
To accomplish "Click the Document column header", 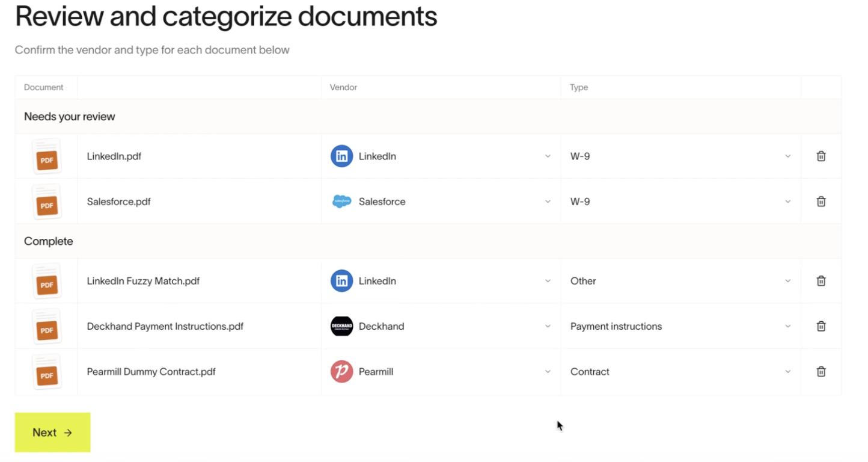I will [x=43, y=87].
